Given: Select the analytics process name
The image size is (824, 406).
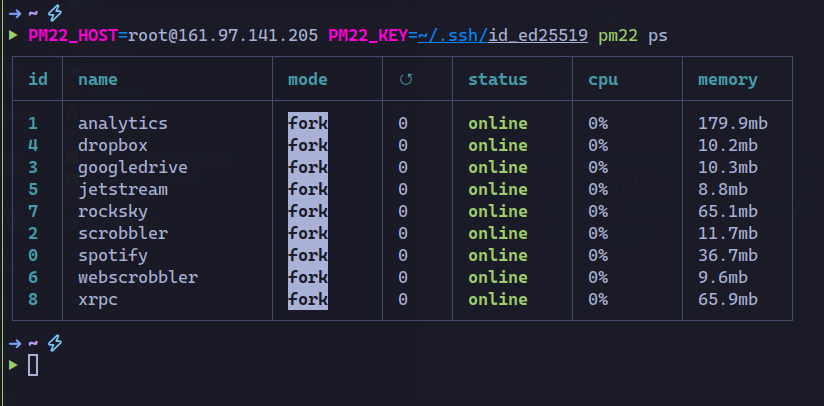Looking at the screenshot, I should coord(122,124).
